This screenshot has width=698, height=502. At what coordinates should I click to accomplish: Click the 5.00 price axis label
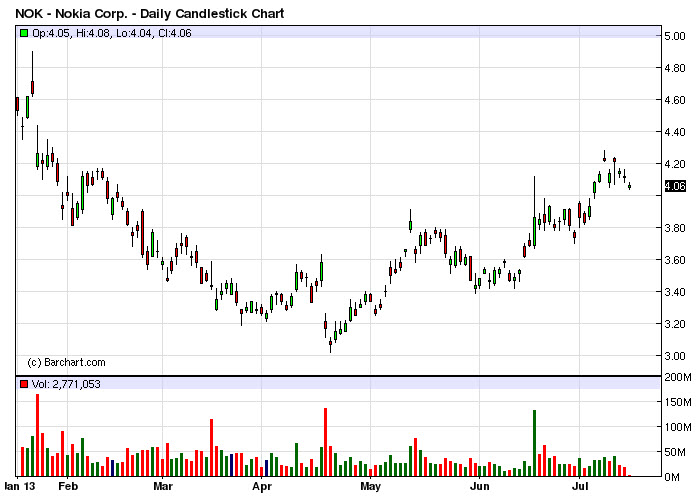point(675,36)
